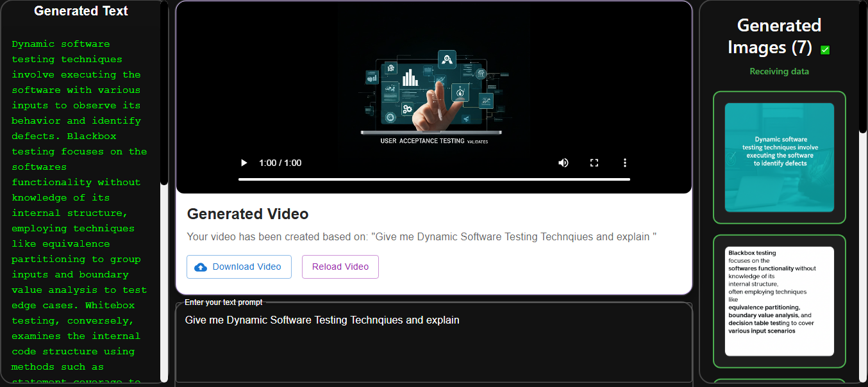
Task: Open the video more options menu
Action: click(x=624, y=163)
